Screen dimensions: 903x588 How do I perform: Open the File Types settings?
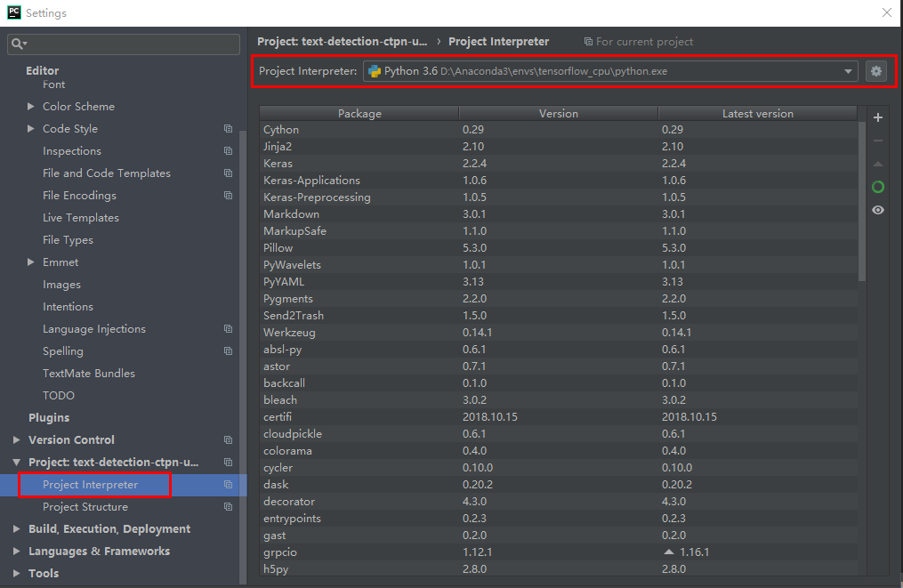[x=68, y=240]
